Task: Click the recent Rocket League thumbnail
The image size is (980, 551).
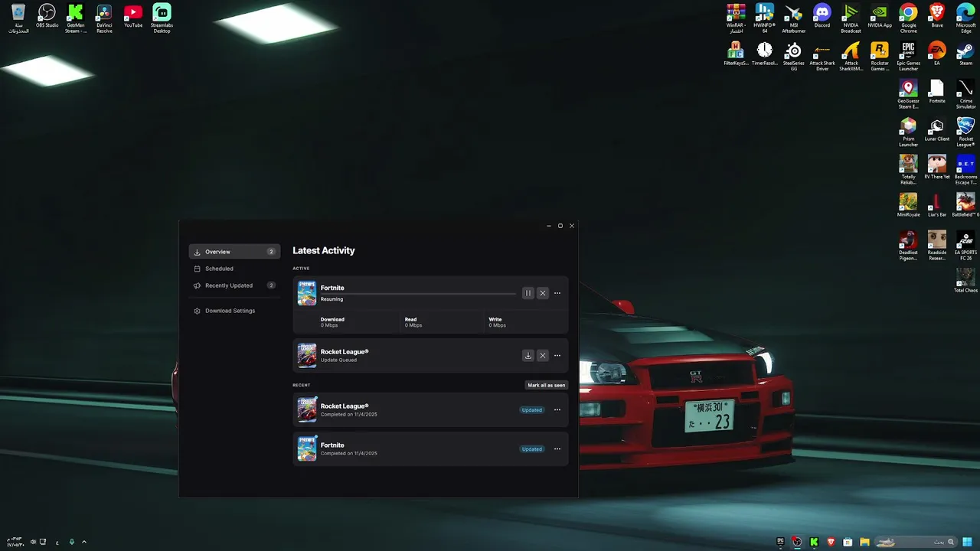Action: [x=307, y=409]
